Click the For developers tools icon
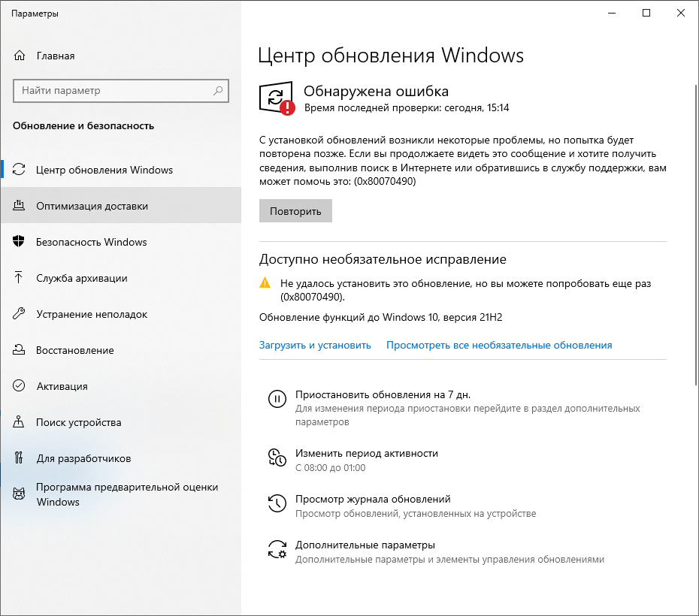The image size is (699, 616). tap(19, 458)
